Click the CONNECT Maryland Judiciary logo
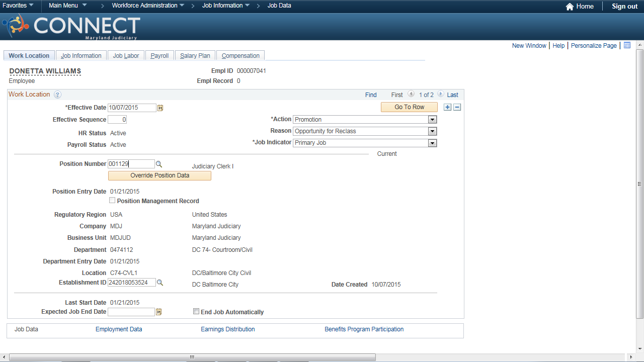 [71, 27]
